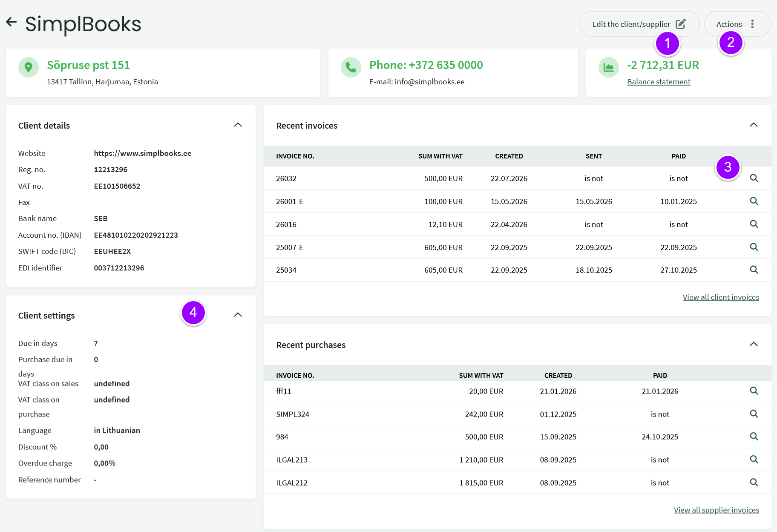This screenshot has height=532, width=777.
Task: Click Edit the client/supplier button
Action: [639, 24]
